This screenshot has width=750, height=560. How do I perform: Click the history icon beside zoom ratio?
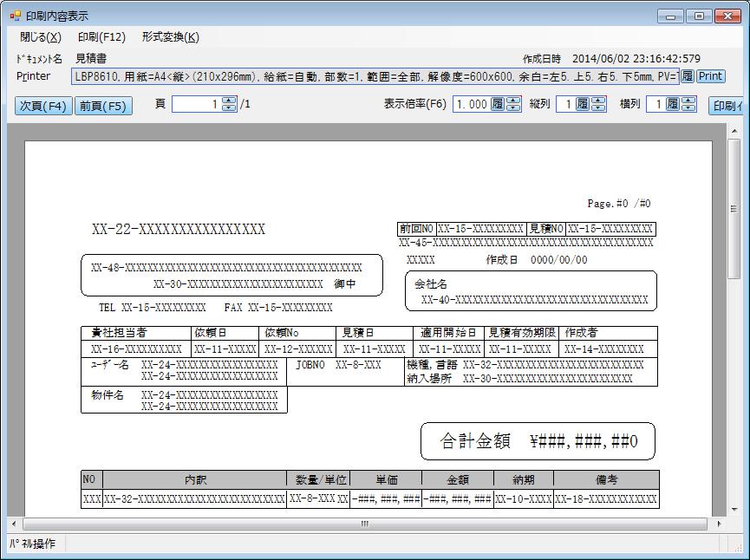(x=498, y=104)
